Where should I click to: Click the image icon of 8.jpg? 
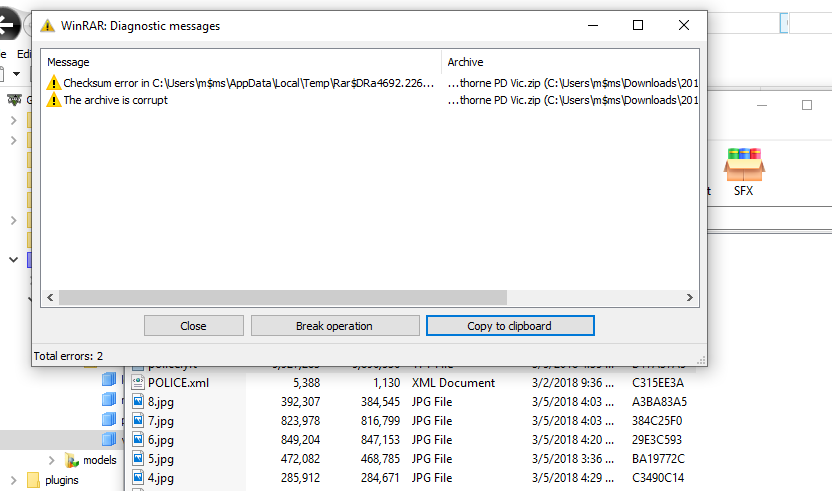(x=138, y=401)
